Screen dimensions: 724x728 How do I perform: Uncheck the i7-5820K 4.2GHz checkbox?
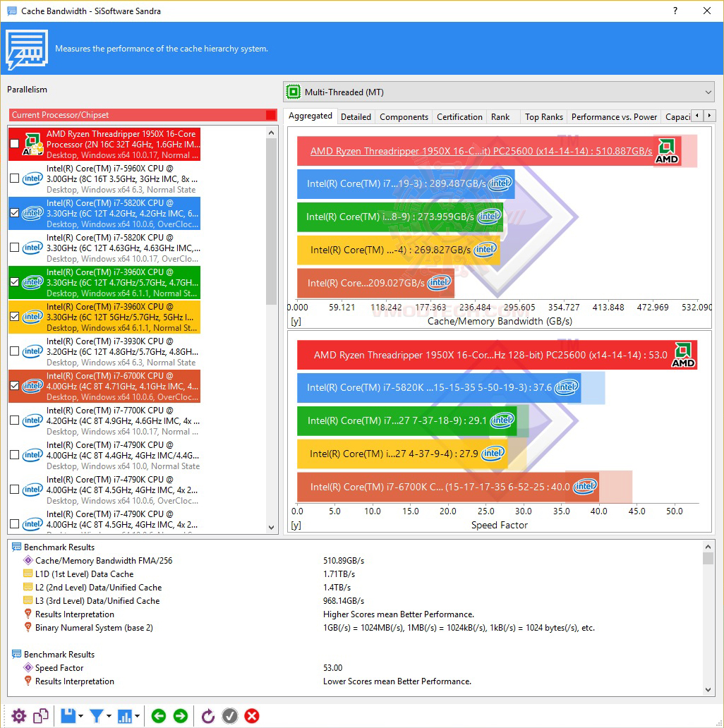tap(14, 213)
